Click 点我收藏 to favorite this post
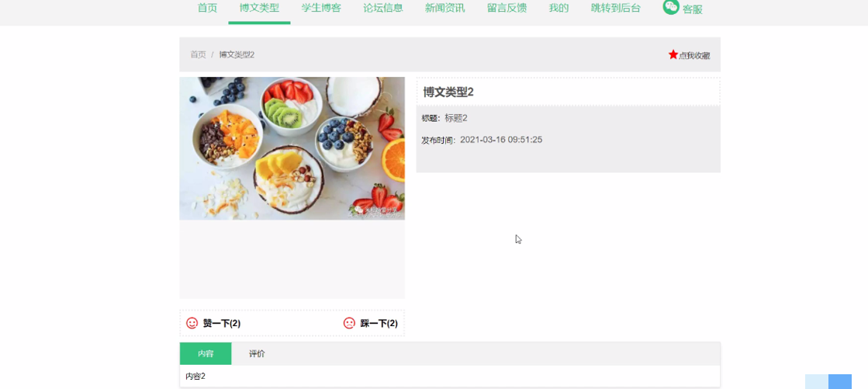Image resolution: width=868 pixels, height=389 pixels. coord(694,55)
